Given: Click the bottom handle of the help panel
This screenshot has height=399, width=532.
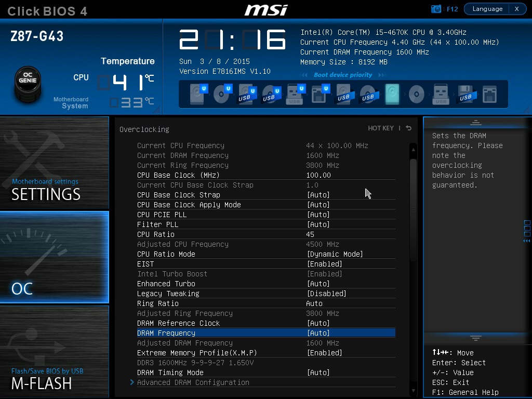Looking at the screenshot, I should coord(476,338).
